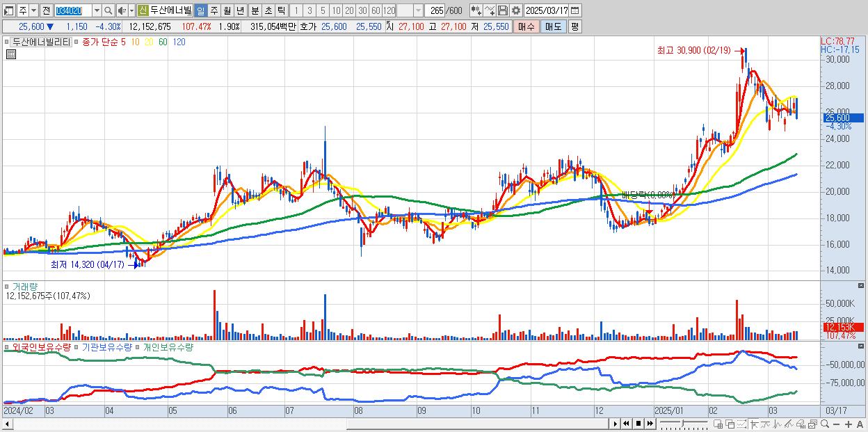
Task: Select the 년 yearly period toggle
Action: tap(240, 10)
